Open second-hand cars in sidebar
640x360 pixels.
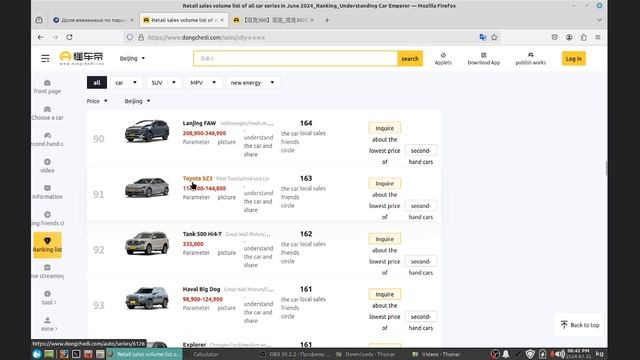click(47, 140)
